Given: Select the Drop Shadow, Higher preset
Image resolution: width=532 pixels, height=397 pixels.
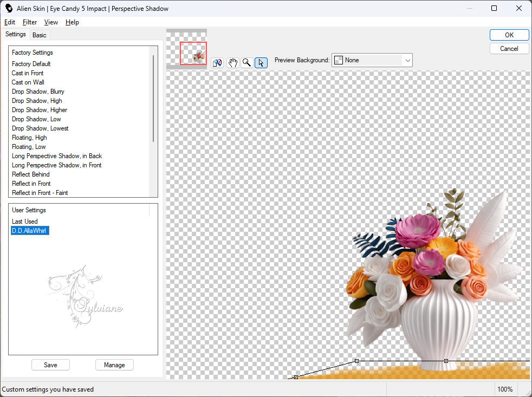Looking at the screenshot, I should point(40,109).
